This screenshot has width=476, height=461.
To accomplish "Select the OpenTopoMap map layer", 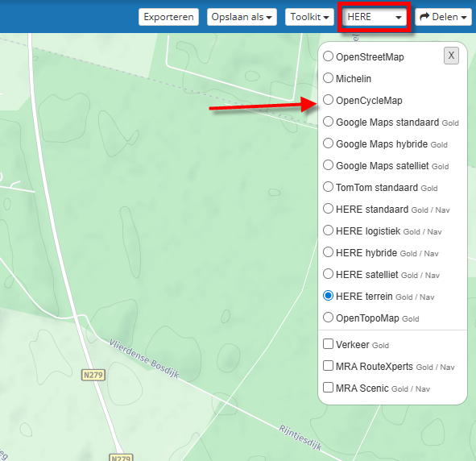I will (328, 318).
